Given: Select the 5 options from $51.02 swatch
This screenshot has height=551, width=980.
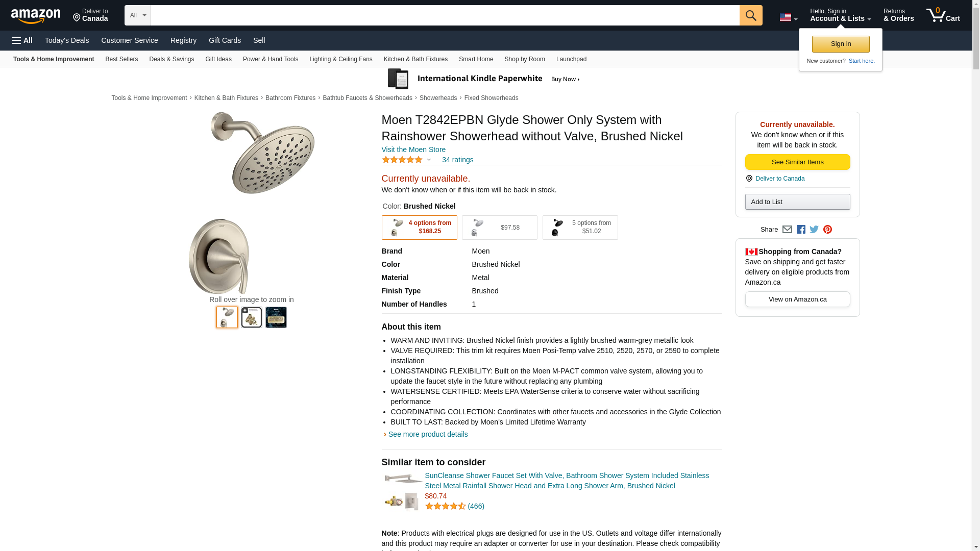Looking at the screenshot, I should [580, 228].
